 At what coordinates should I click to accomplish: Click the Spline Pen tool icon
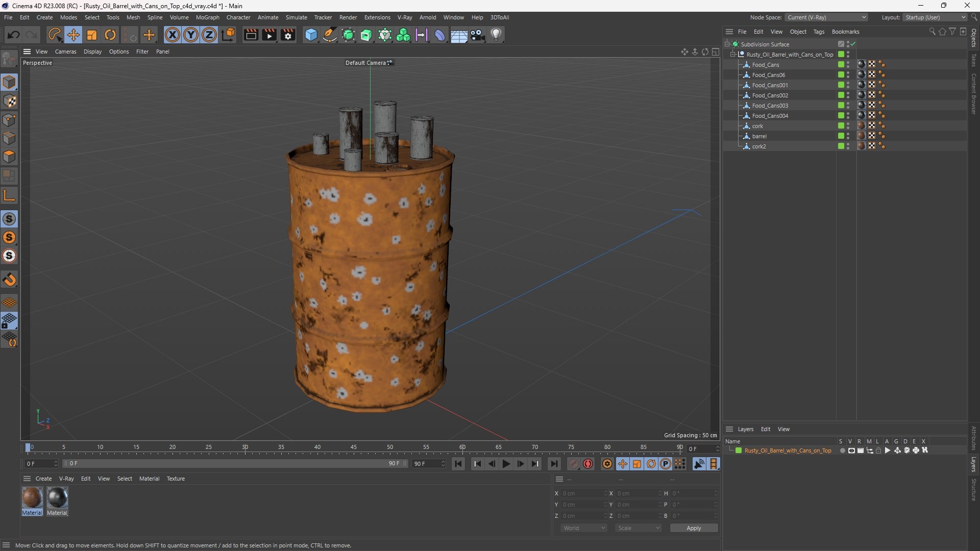tap(330, 35)
